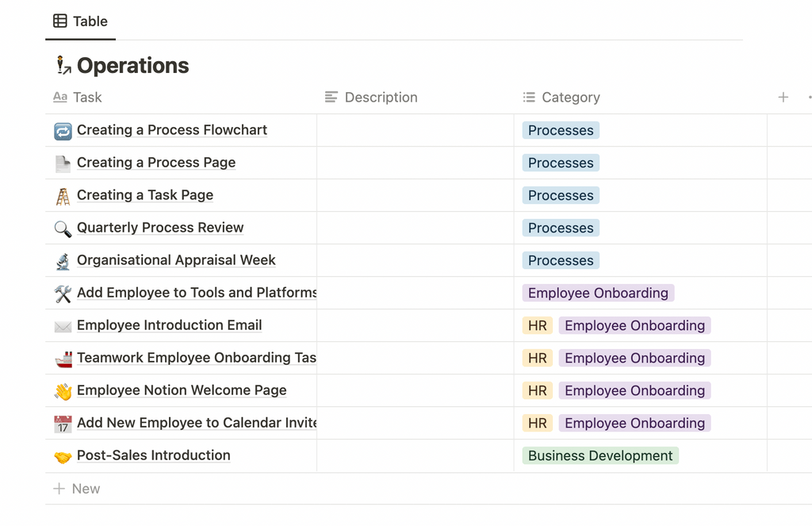Open the Category column header menu

tap(570, 98)
